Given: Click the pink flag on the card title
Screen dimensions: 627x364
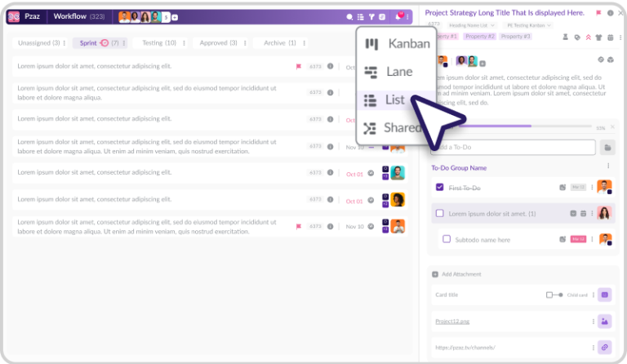Looking at the screenshot, I should tap(598, 13).
